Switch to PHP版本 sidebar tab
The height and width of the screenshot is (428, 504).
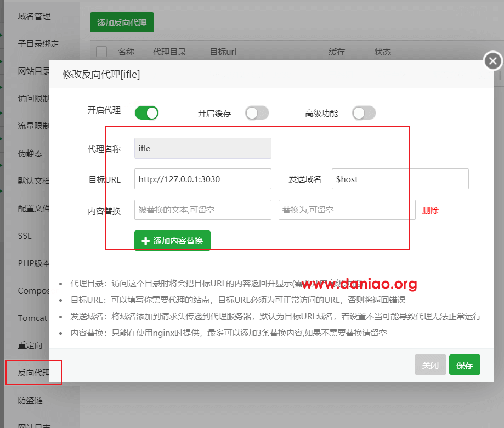click(33, 263)
